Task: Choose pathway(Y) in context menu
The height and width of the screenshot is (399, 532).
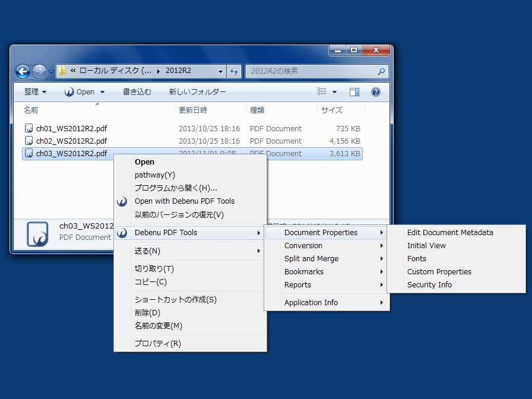Action: [191, 175]
